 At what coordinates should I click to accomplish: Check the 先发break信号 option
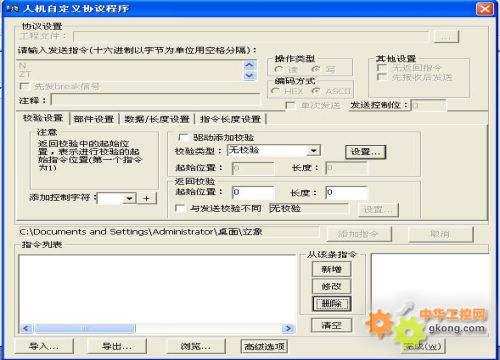click(24, 86)
